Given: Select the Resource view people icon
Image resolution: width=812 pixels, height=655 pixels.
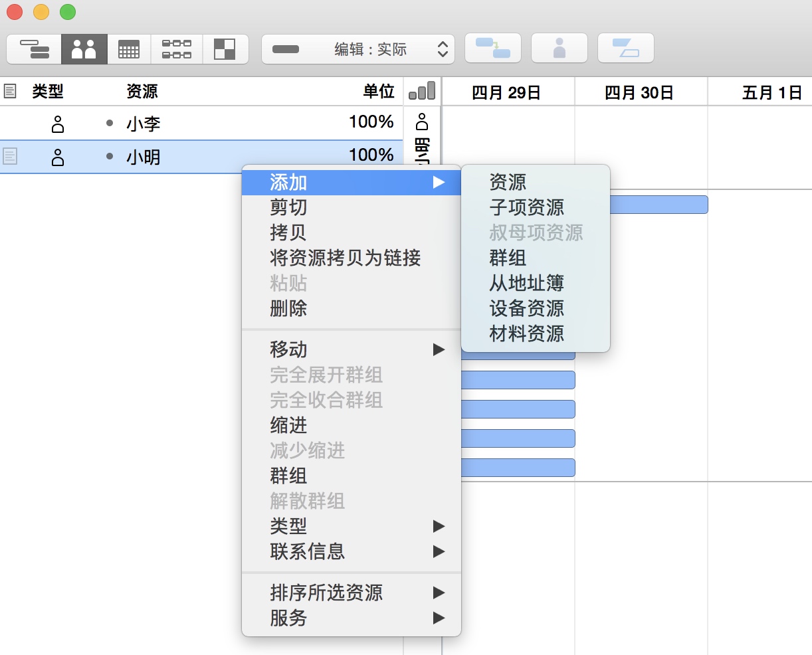Looking at the screenshot, I should pyautogui.click(x=84, y=49).
